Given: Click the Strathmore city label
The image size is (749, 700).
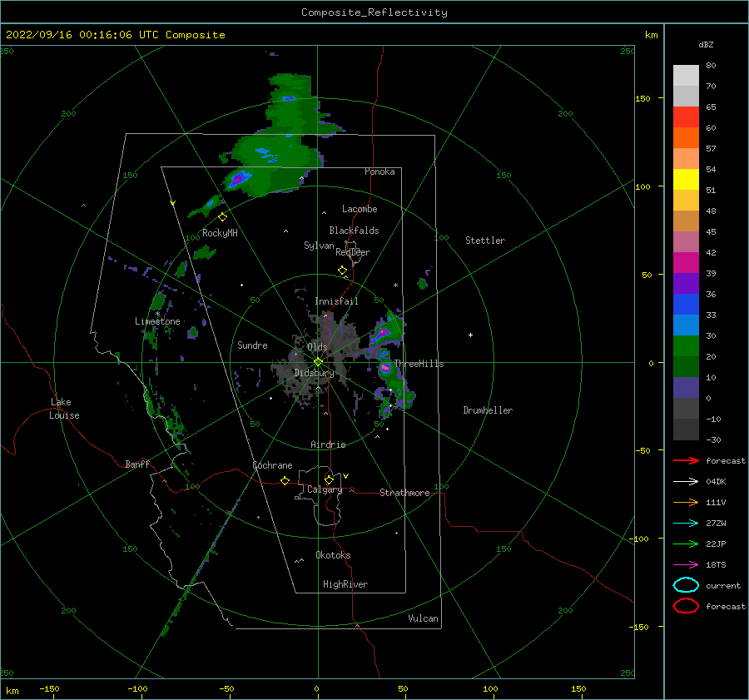Looking at the screenshot, I should [404, 493].
